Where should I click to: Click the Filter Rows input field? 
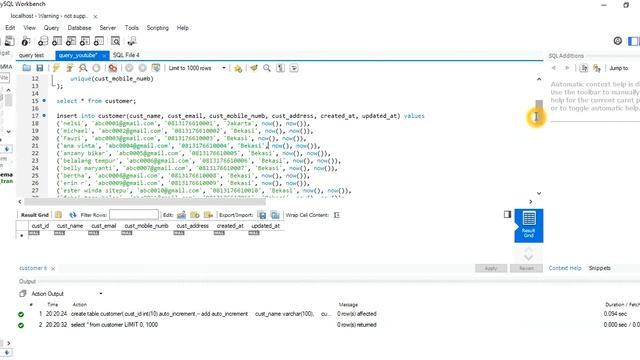[x=133, y=215]
